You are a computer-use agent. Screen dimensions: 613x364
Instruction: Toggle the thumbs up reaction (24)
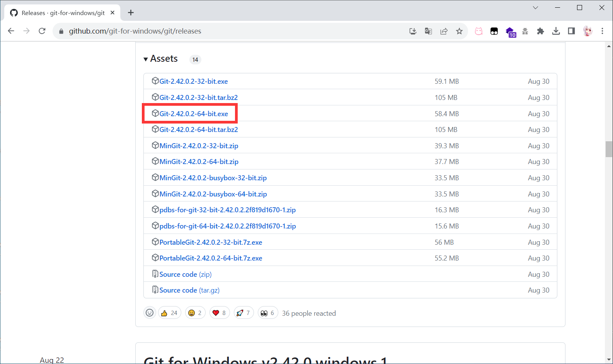(170, 313)
